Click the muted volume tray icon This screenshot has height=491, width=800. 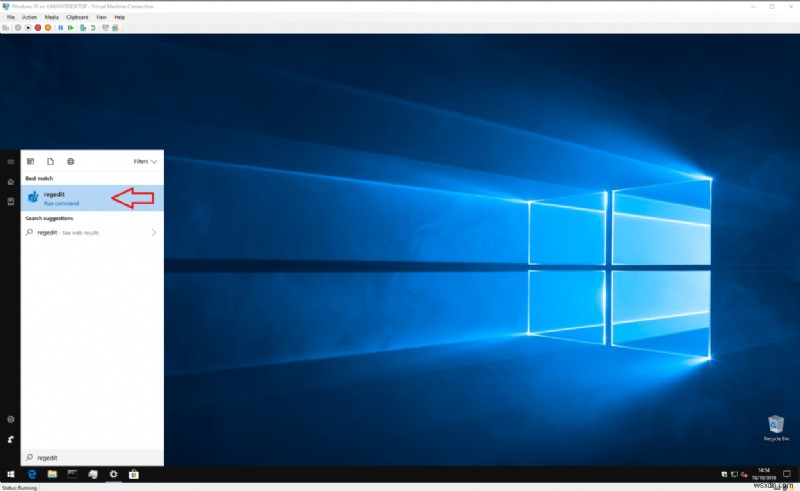(x=744, y=474)
